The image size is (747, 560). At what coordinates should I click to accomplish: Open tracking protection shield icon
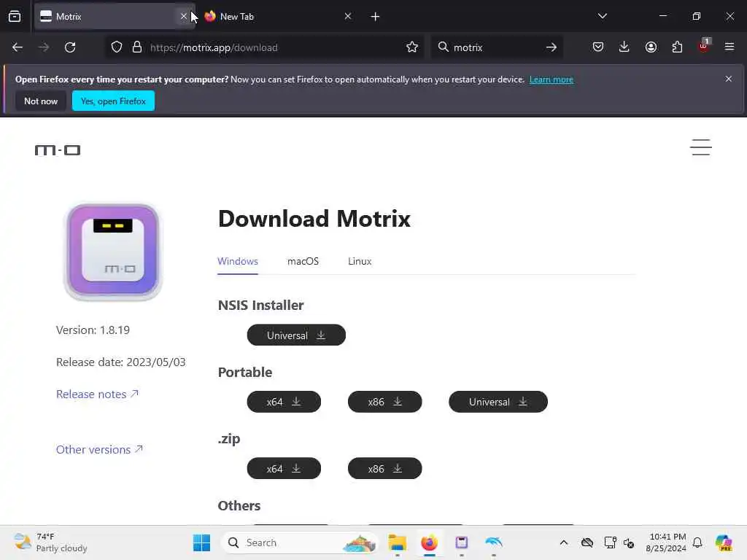(x=117, y=47)
